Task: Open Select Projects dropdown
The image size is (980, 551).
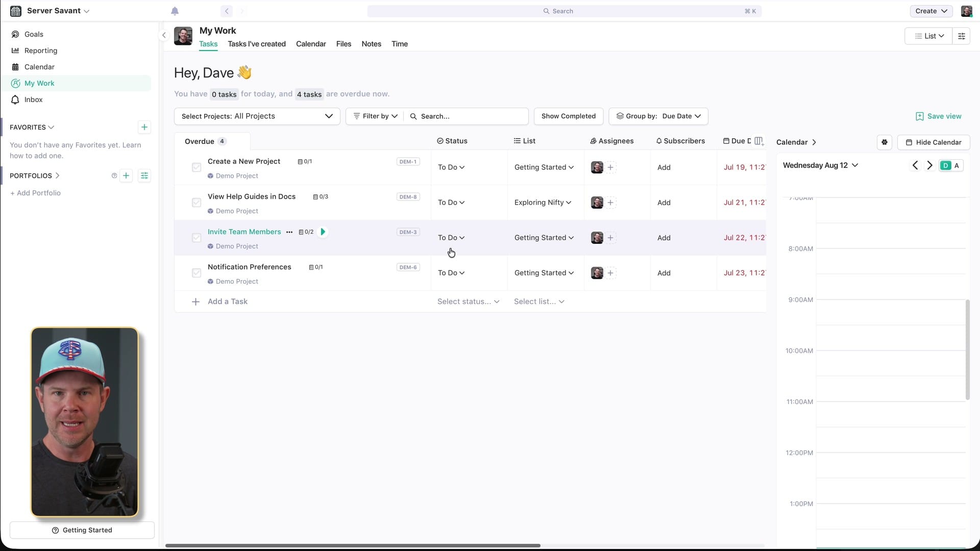Action: pos(257,116)
